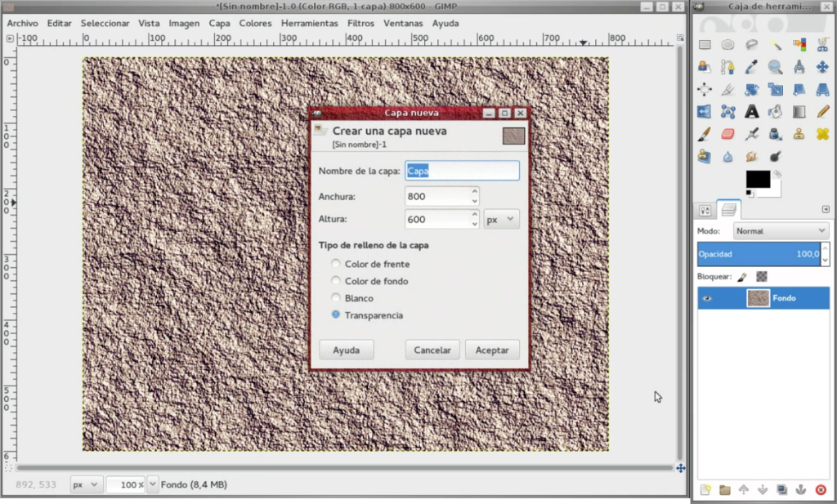Select the Transparencia fill option

tap(336, 314)
